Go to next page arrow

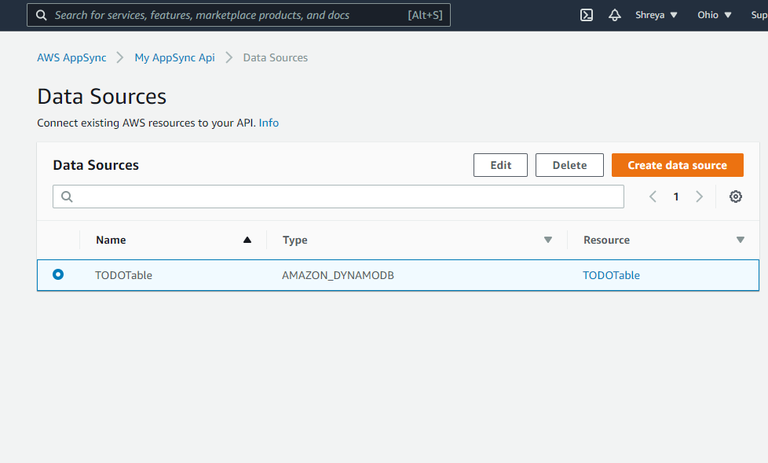[x=699, y=197]
